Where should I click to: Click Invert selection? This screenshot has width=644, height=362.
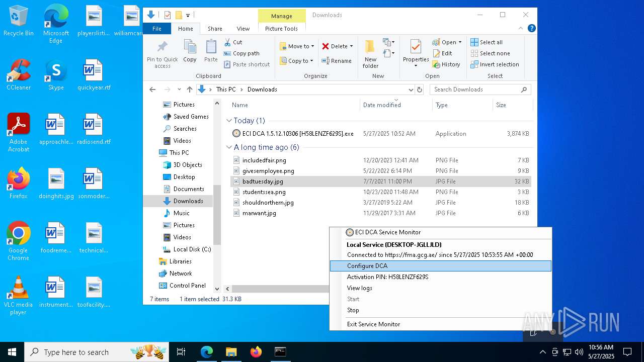(x=495, y=64)
